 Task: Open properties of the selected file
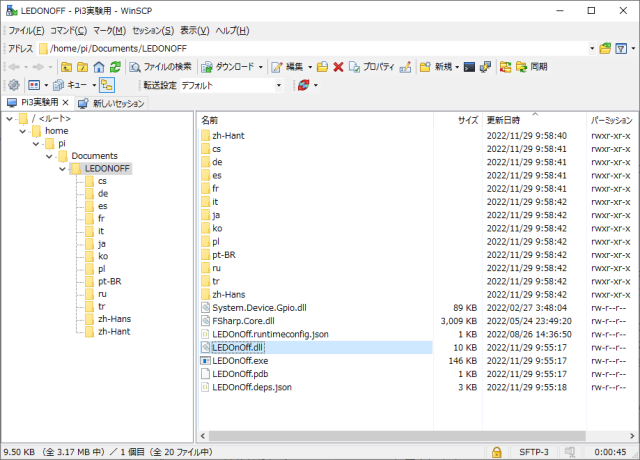pyautogui.click(x=371, y=67)
